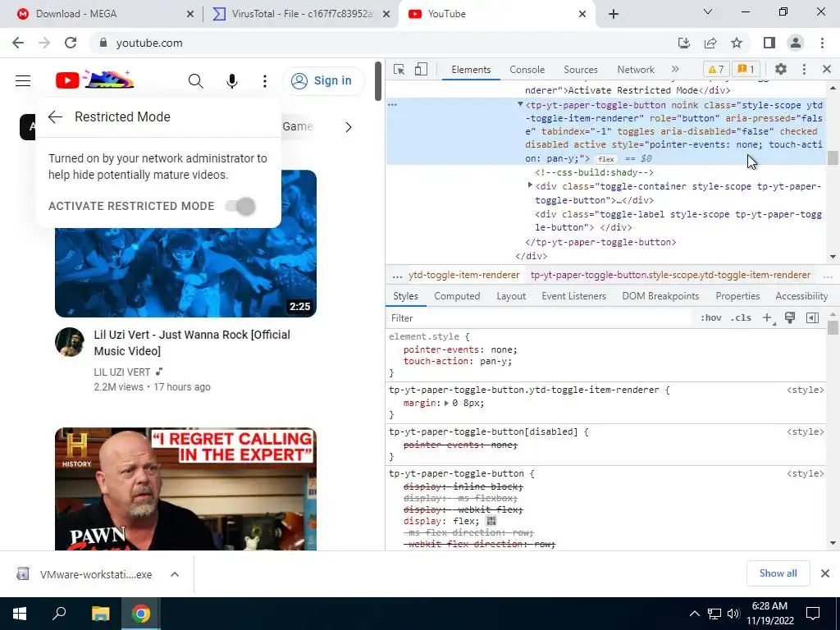Switch to DevTools Console tab
The height and width of the screenshot is (630, 840).
527,70
